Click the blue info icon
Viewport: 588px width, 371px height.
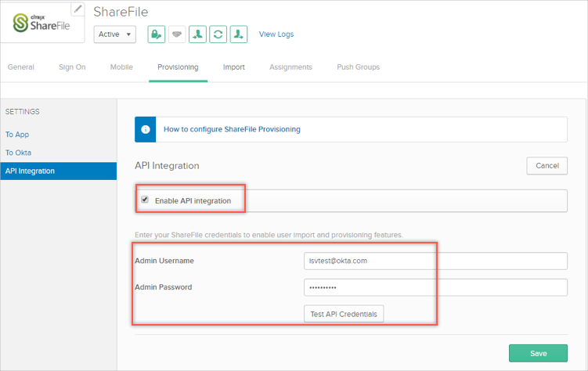point(146,129)
